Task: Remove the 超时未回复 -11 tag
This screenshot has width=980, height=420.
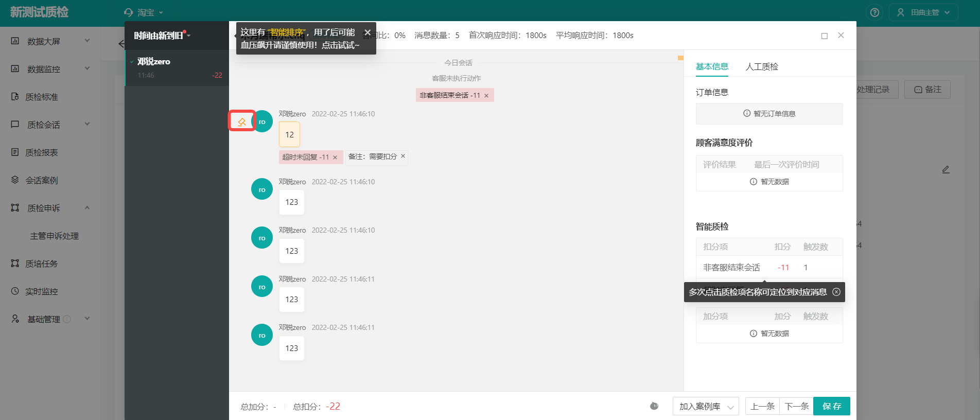Action: (335, 157)
